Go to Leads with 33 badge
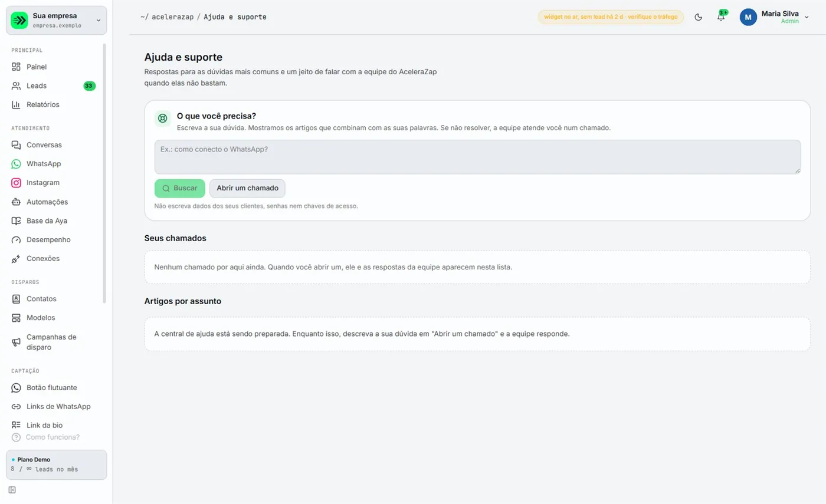The image size is (826, 504). click(x=55, y=86)
